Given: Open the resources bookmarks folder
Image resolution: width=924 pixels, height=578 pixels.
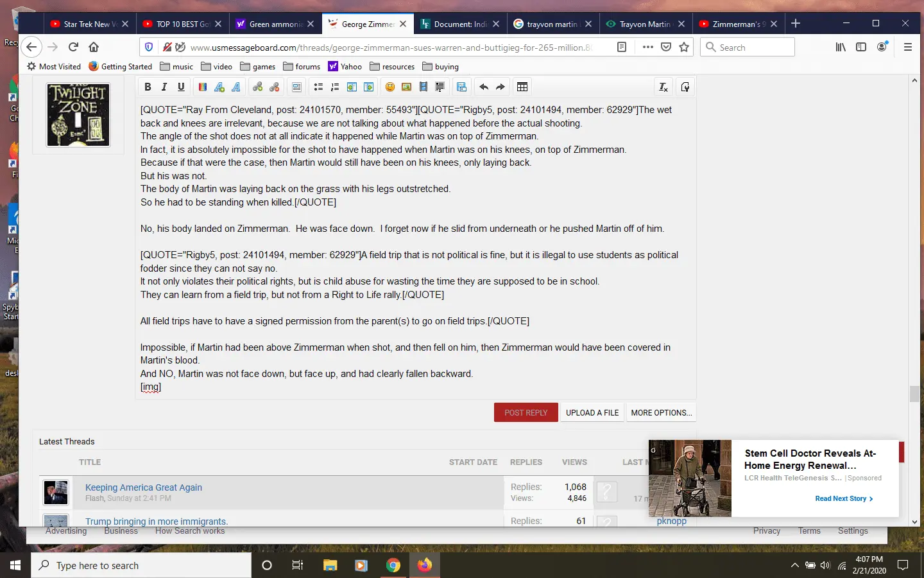Looking at the screenshot, I should [x=391, y=66].
